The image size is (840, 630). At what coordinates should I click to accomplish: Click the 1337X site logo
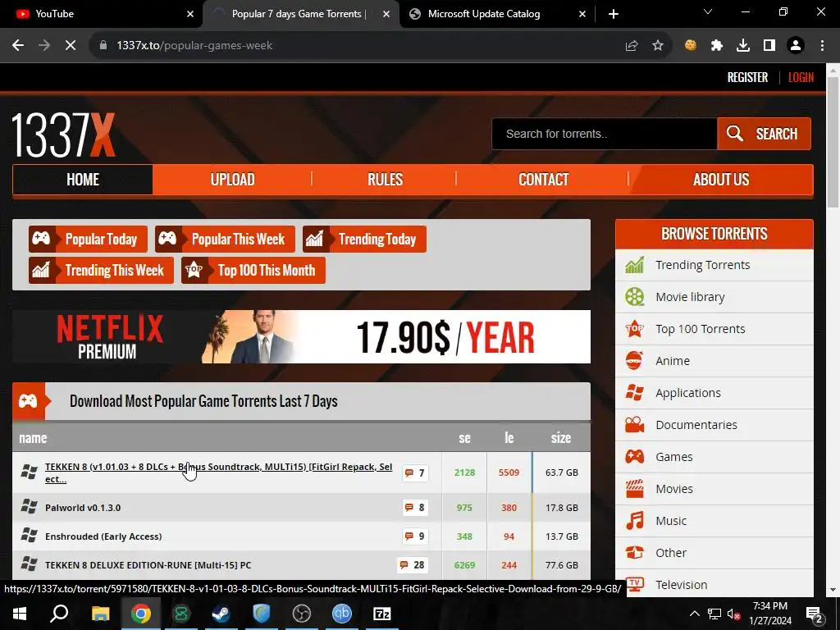tap(63, 135)
